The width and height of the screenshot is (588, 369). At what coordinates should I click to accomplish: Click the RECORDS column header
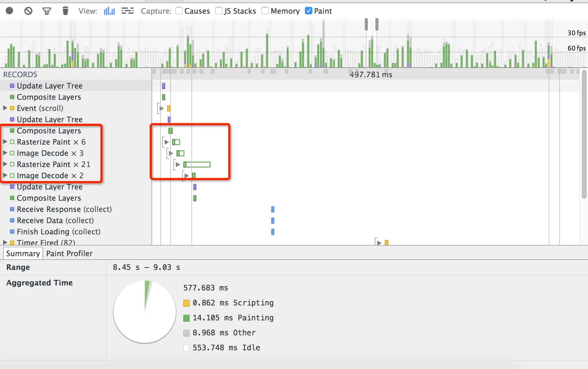(x=20, y=74)
